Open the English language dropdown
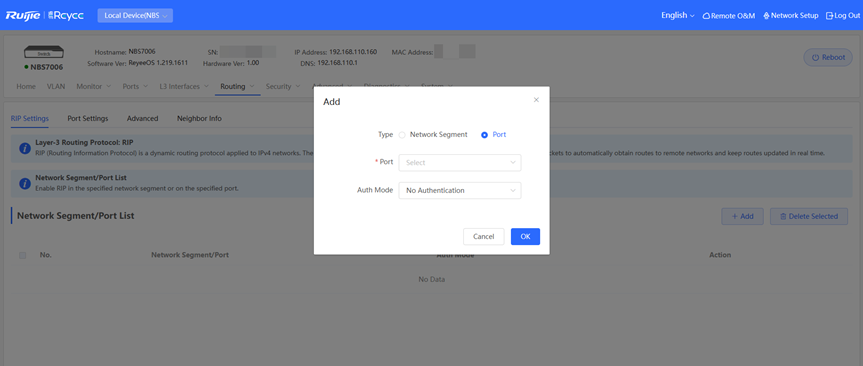 tap(678, 15)
